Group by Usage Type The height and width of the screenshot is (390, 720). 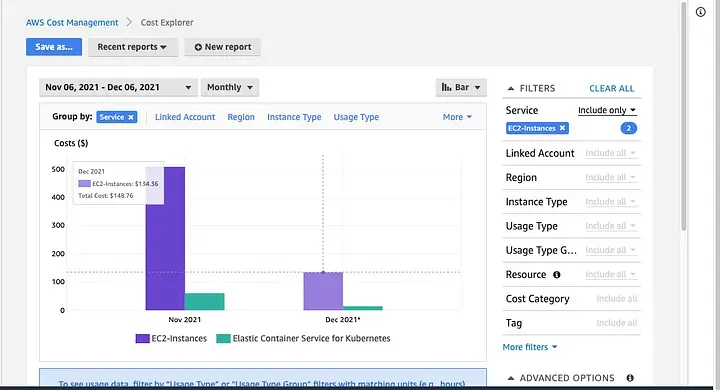[x=356, y=117]
